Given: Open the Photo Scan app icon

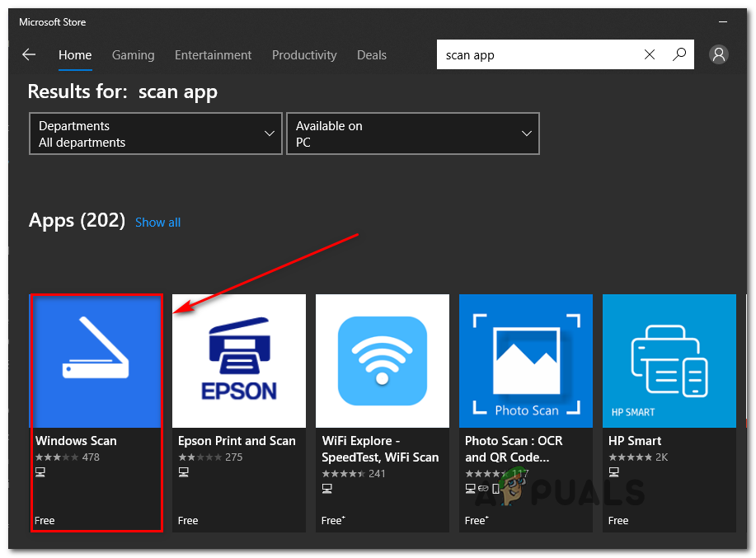Looking at the screenshot, I should coord(526,361).
